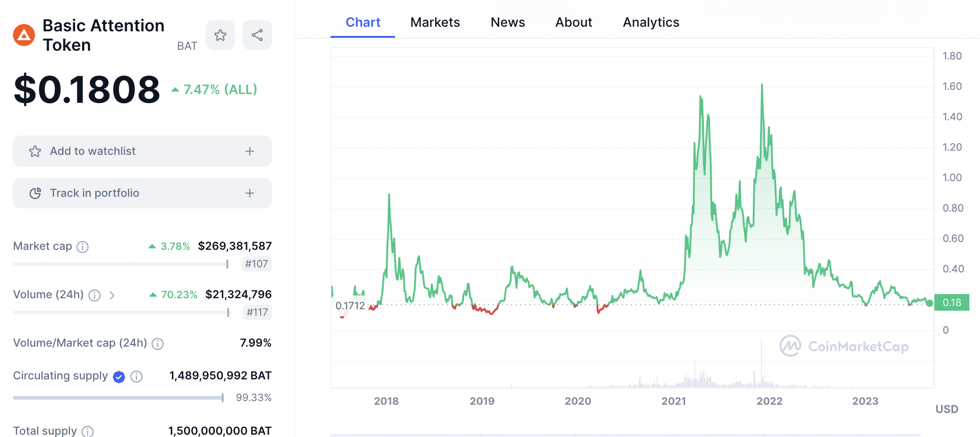
Task: Click the Circulating supply verified badge
Action: coord(119,377)
